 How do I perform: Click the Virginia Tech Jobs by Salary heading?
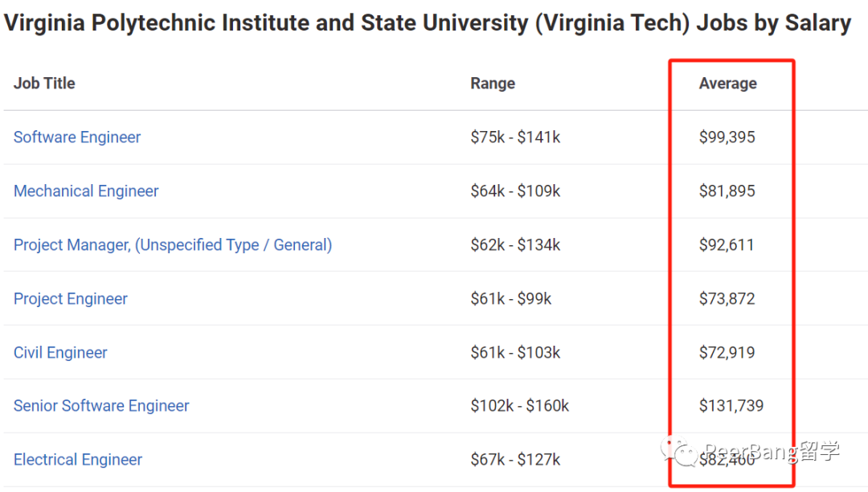tap(428, 23)
